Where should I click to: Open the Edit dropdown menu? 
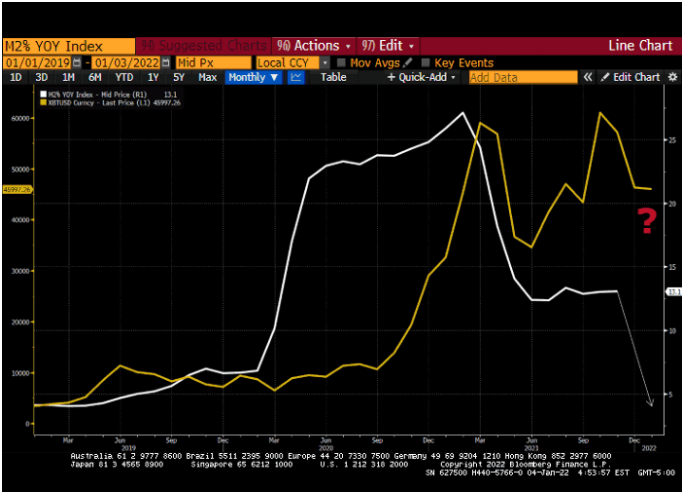click(x=388, y=45)
